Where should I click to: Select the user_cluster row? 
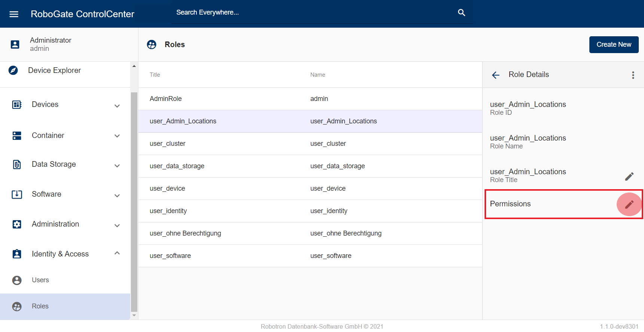[x=310, y=144]
